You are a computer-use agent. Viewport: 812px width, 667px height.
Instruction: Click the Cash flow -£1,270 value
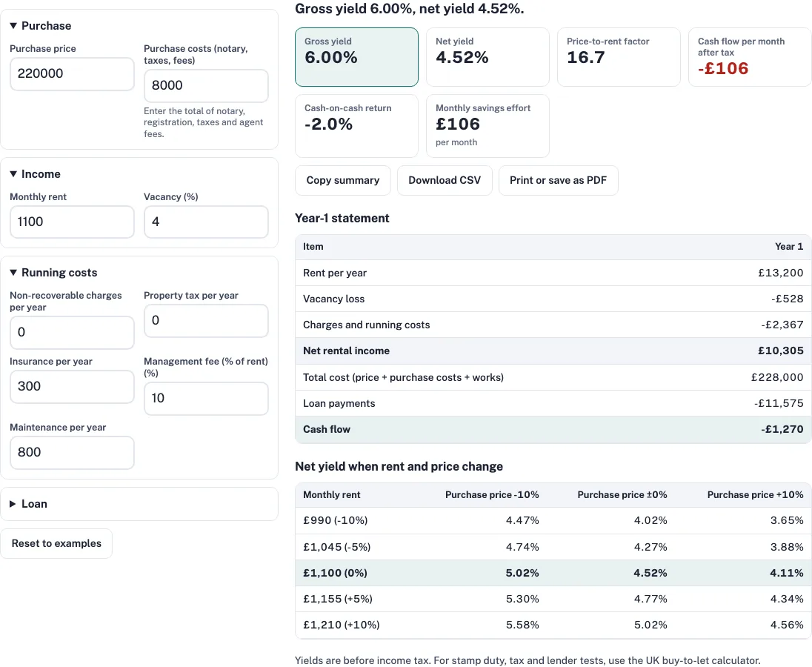coord(782,429)
